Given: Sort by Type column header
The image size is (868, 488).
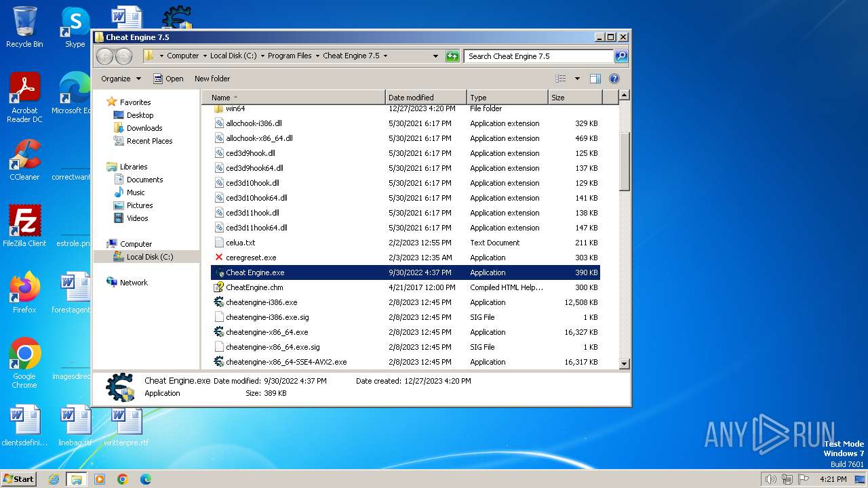Looking at the screenshot, I should 507,98.
